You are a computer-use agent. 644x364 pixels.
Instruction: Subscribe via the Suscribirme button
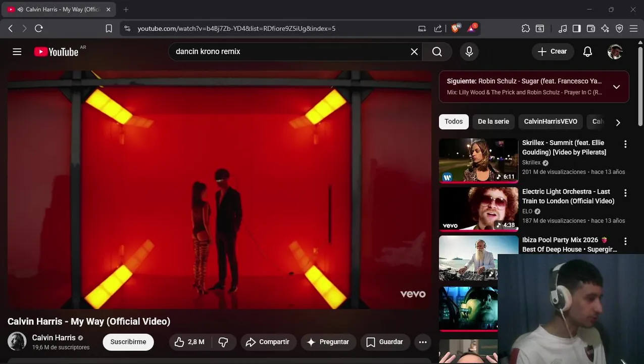[x=128, y=342]
